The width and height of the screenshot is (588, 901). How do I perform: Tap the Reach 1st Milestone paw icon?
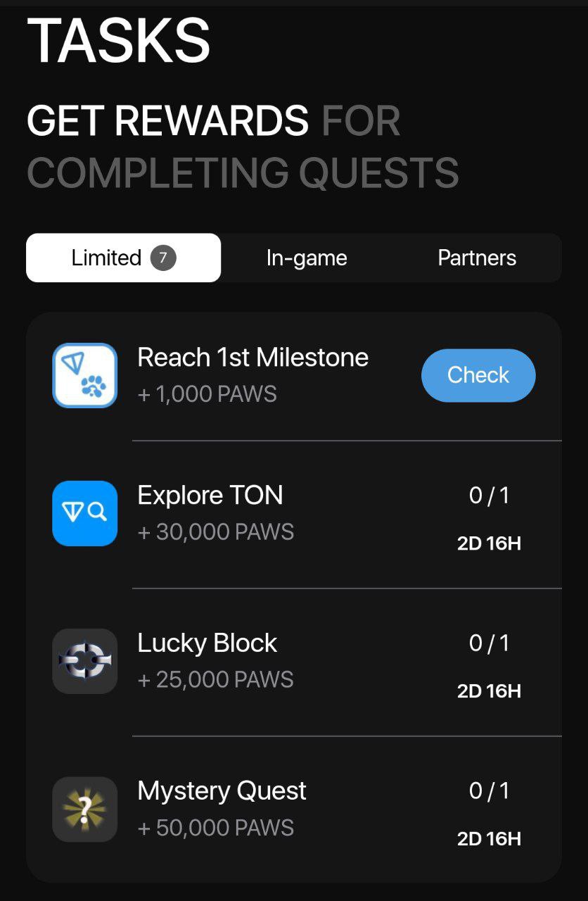[85, 375]
